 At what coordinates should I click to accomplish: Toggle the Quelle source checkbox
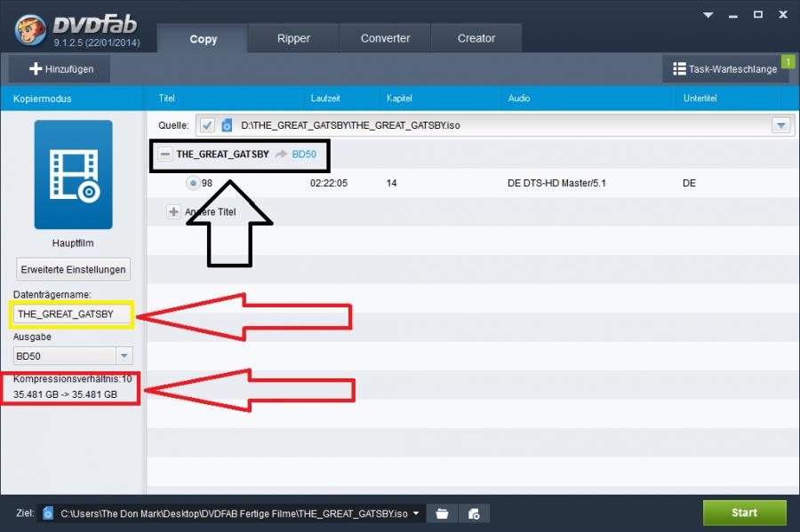pyautogui.click(x=207, y=125)
